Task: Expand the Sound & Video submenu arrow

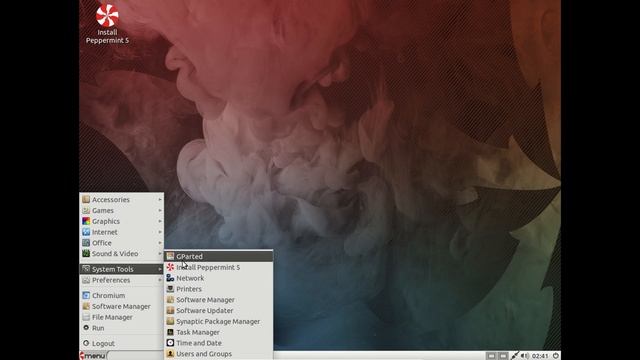Action: pyautogui.click(x=160, y=253)
